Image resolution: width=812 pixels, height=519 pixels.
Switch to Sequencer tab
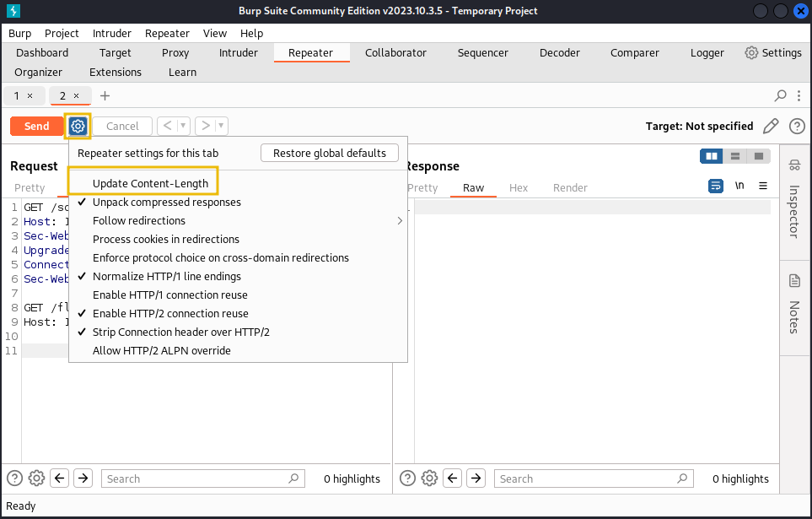[x=482, y=53]
